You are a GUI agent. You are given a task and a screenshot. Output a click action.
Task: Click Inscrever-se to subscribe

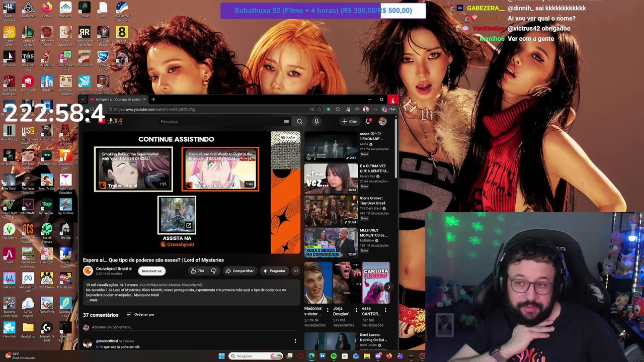point(152,271)
